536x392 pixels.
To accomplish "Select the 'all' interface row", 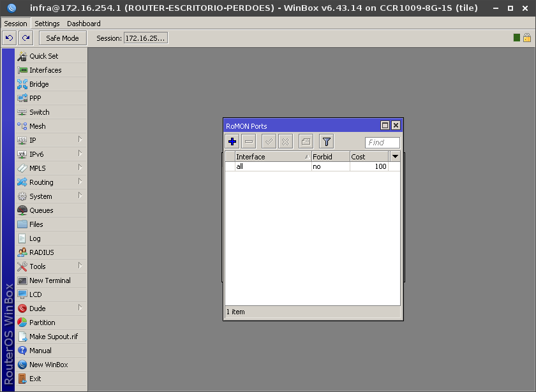I will pos(313,166).
